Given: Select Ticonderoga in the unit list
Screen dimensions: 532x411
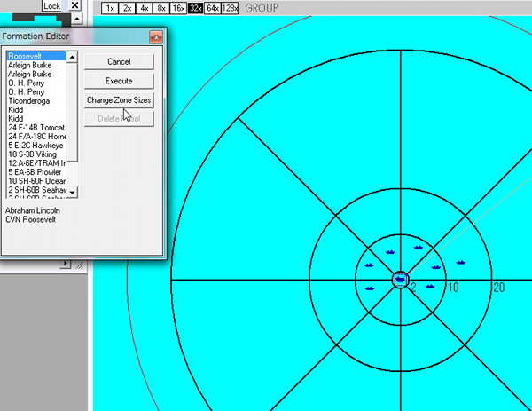Looking at the screenshot, I should 36,101.
